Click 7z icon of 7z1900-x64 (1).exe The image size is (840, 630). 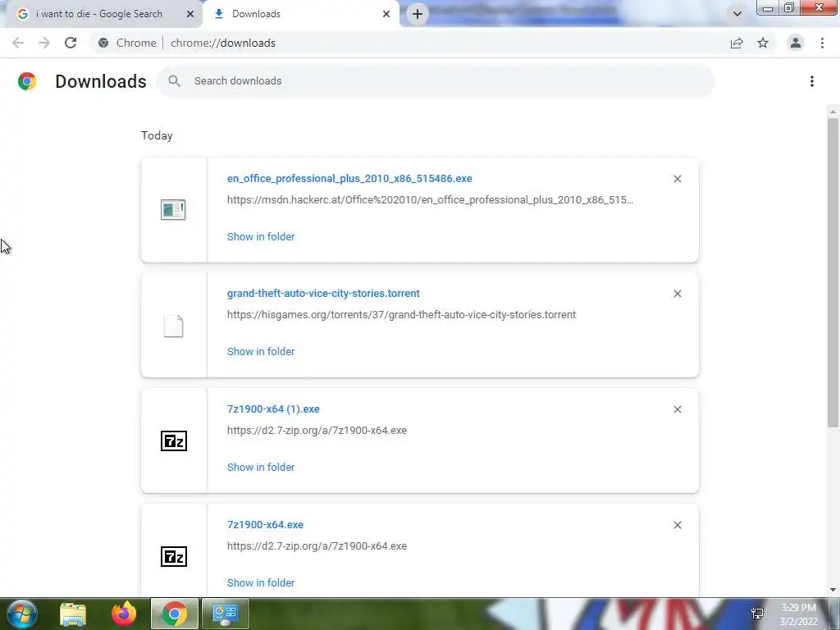(174, 441)
